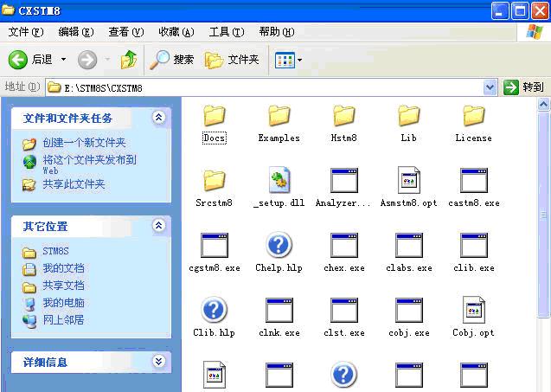Go to STM8S in Other Places

pos(55,251)
